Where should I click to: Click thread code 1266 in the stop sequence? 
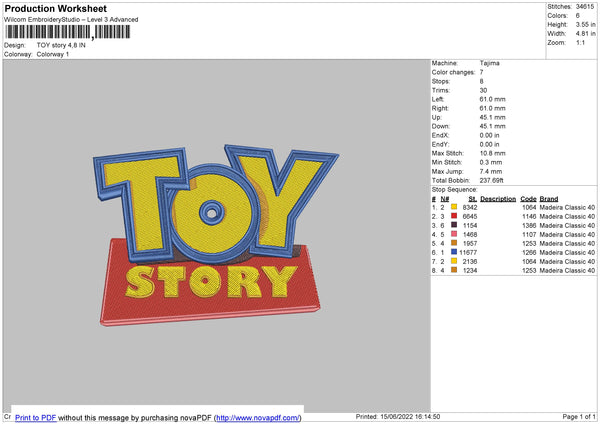(x=529, y=252)
